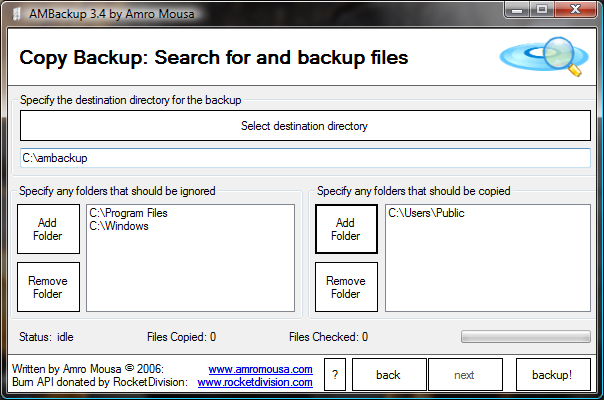Click the AMBackup title bar app icon
The height and width of the screenshot is (400, 604).
pyautogui.click(x=16, y=14)
